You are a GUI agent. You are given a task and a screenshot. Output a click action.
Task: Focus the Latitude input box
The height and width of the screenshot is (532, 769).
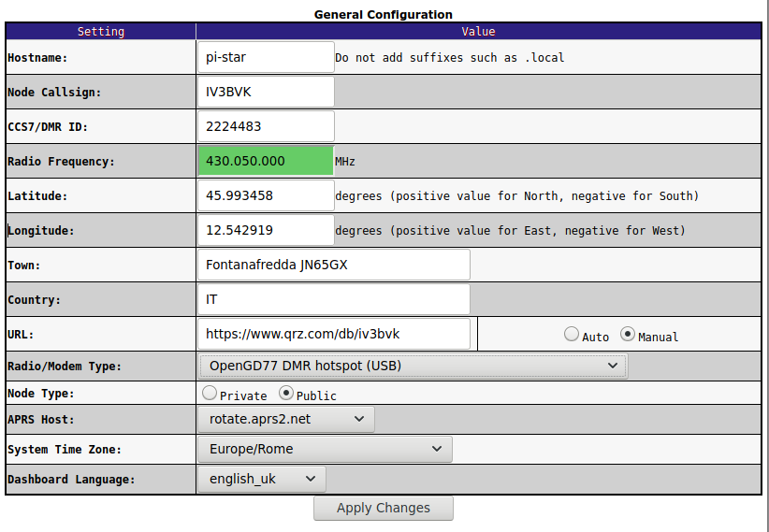[x=266, y=195]
